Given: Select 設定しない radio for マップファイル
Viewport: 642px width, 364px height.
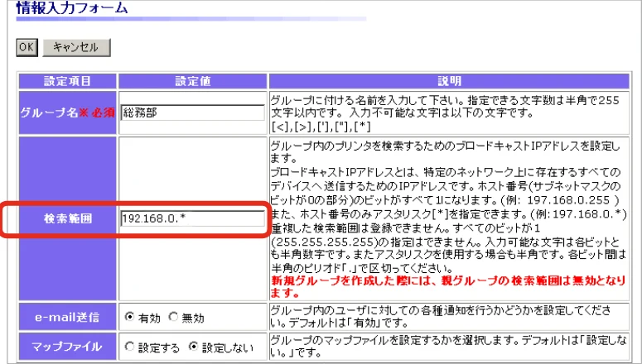Looking at the screenshot, I should pyautogui.click(x=193, y=347).
